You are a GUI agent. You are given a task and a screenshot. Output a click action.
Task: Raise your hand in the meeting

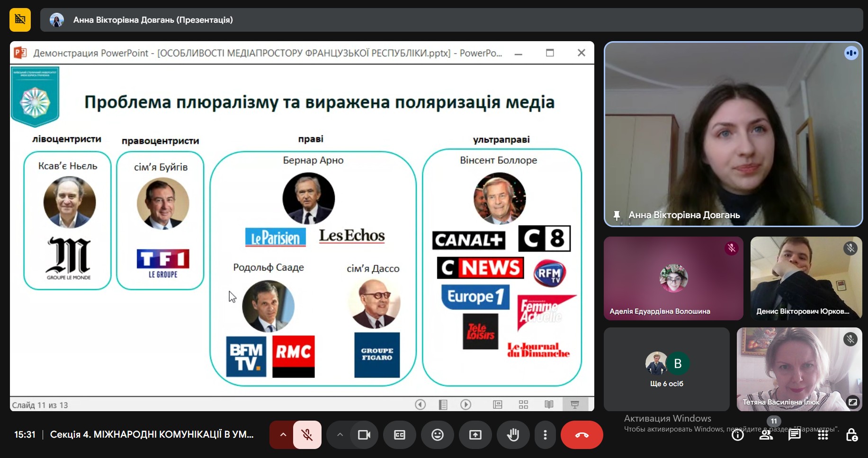click(x=513, y=435)
